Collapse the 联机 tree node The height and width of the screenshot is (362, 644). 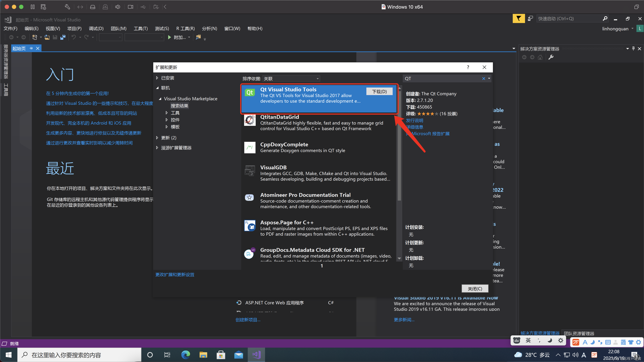click(x=157, y=88)
